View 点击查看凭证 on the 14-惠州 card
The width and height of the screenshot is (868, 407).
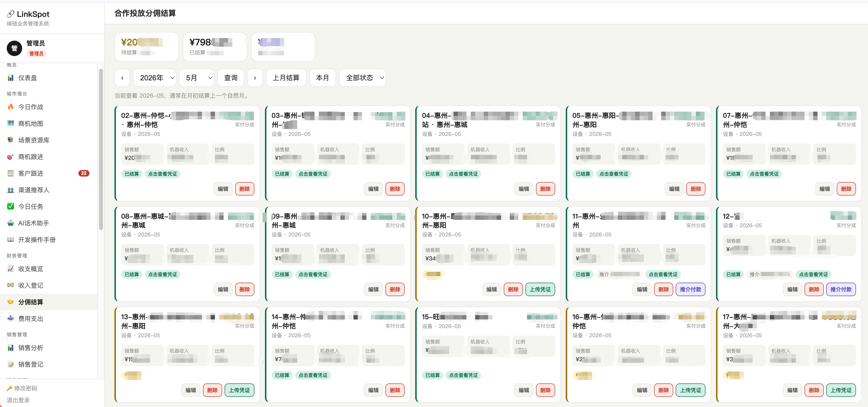tap(313, 375)
